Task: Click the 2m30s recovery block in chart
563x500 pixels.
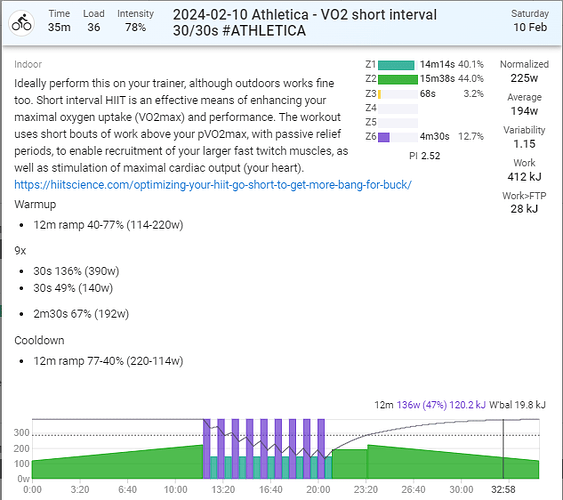Action: 349,464
